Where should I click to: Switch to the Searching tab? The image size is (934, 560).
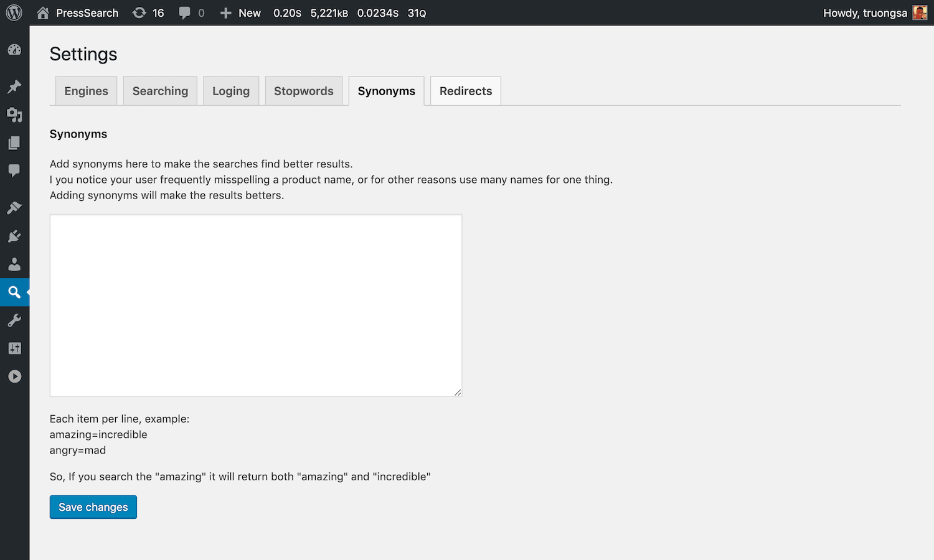[x=160, y=91]
